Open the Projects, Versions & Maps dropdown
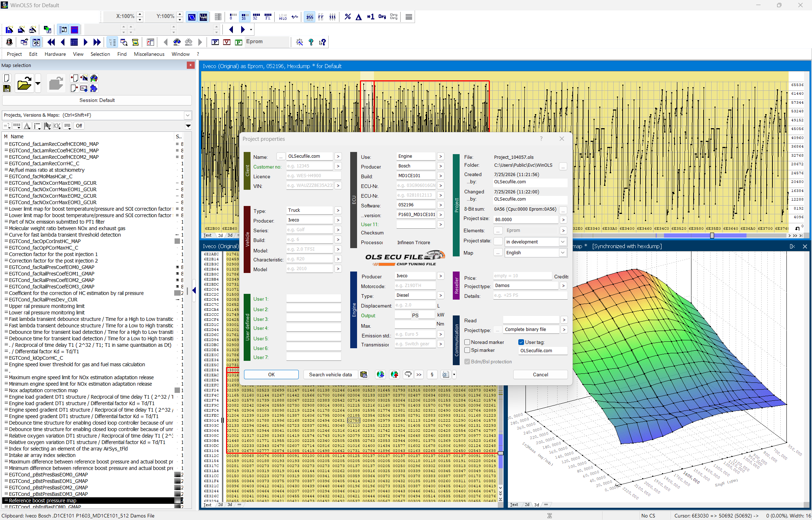The height and width of the screenshot is (520, 812). pyautogui.click(x=188, y=115)
